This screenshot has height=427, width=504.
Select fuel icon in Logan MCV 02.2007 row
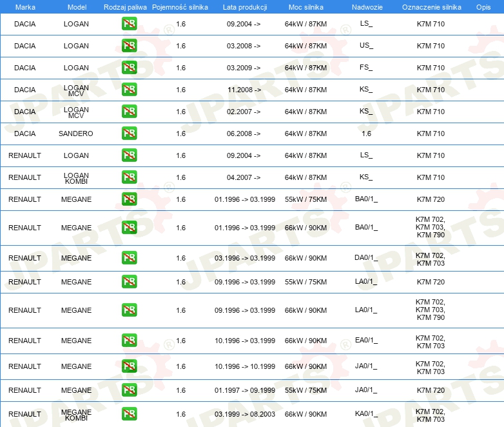(129, 112)
